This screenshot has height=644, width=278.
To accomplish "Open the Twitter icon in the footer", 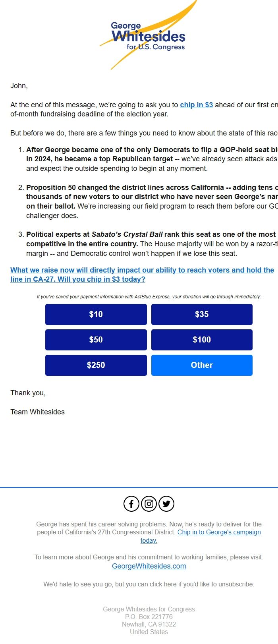I will 166,503.
